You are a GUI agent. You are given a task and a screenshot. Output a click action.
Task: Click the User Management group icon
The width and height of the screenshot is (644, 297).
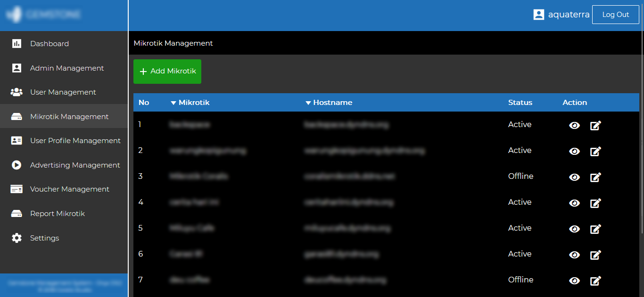point(17,92)
